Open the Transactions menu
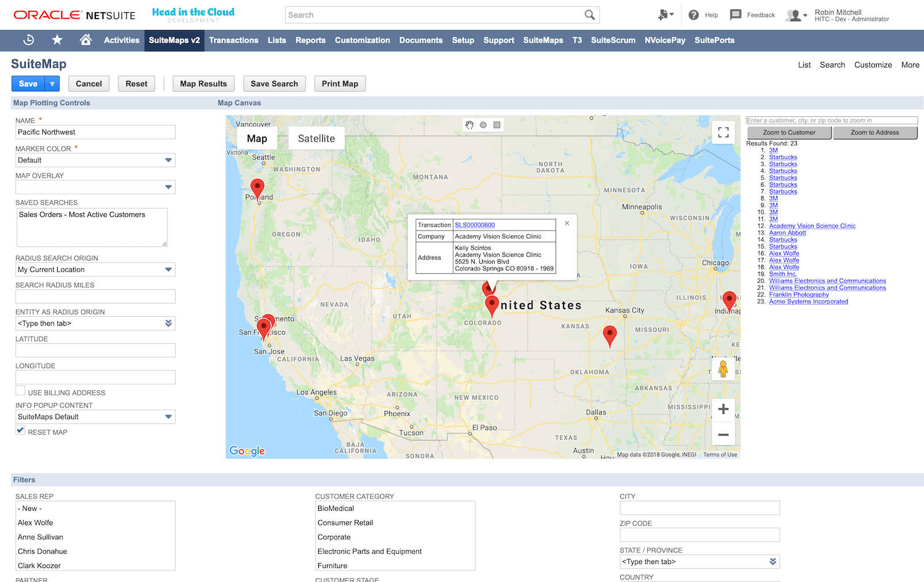 point(233,40)
